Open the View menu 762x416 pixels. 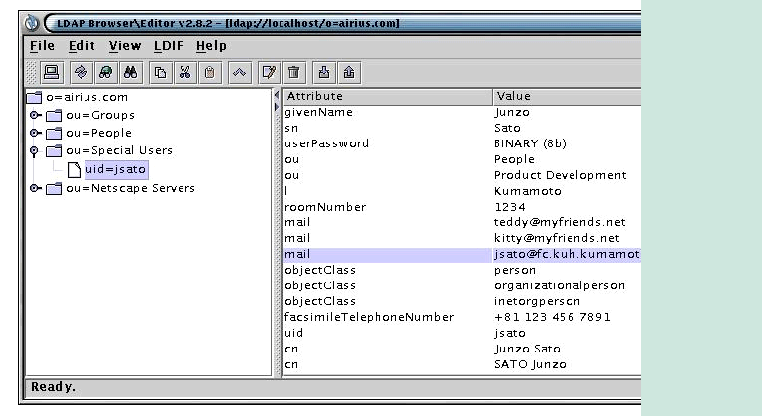tap(125, 46)
